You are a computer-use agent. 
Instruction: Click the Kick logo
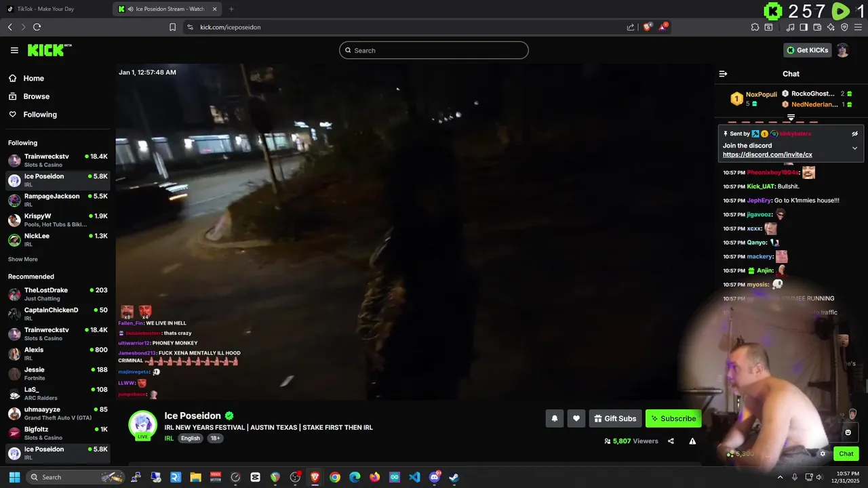pos(49,50)
